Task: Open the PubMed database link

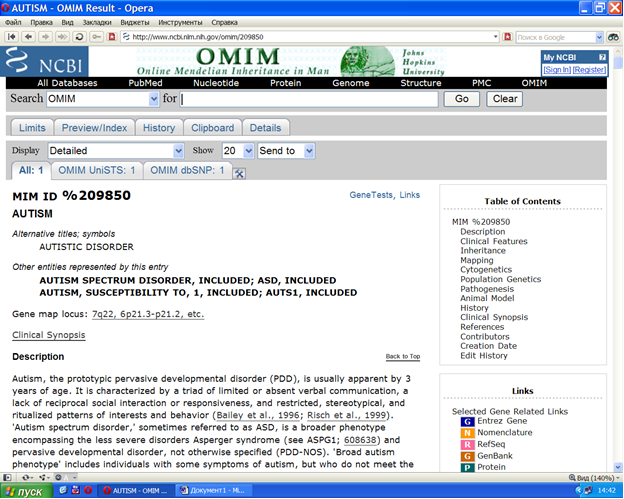Action: 145,83
